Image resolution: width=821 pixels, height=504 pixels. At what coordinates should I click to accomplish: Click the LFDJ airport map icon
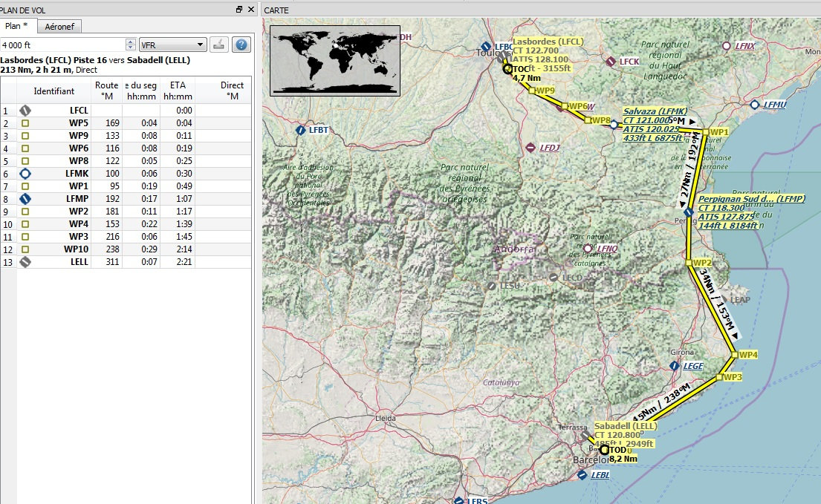coord(530,148)
